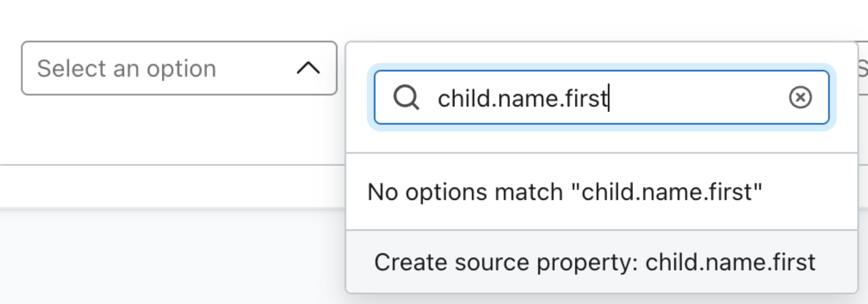Toggle the chevron arrow beside Select an option
This screenshot has width=868, height=304.
[x=308, y=68]
